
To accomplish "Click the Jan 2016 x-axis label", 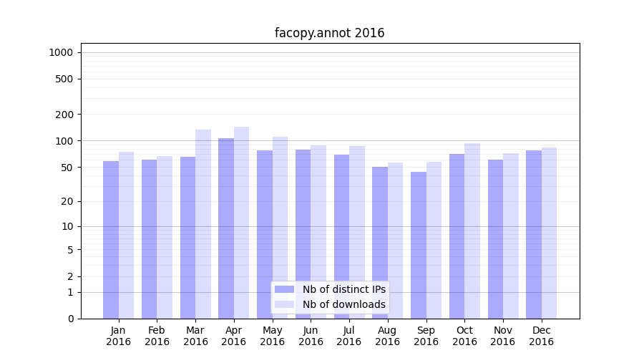I will point(119,336).
